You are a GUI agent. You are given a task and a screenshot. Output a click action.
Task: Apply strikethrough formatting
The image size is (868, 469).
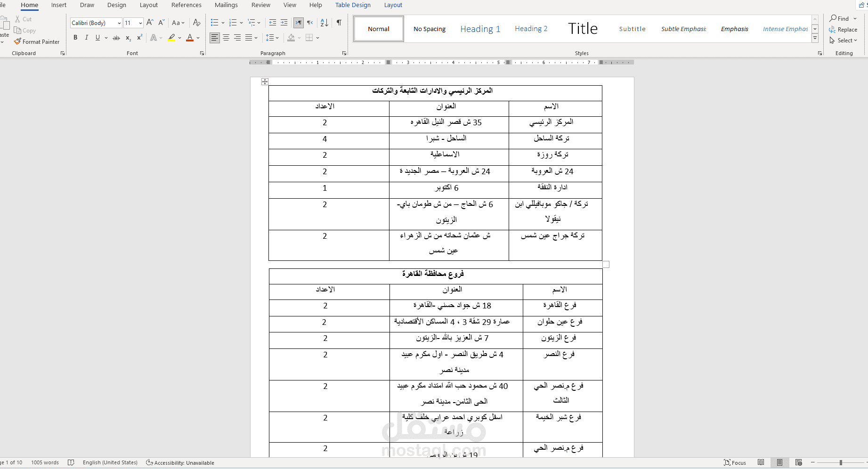116,38
